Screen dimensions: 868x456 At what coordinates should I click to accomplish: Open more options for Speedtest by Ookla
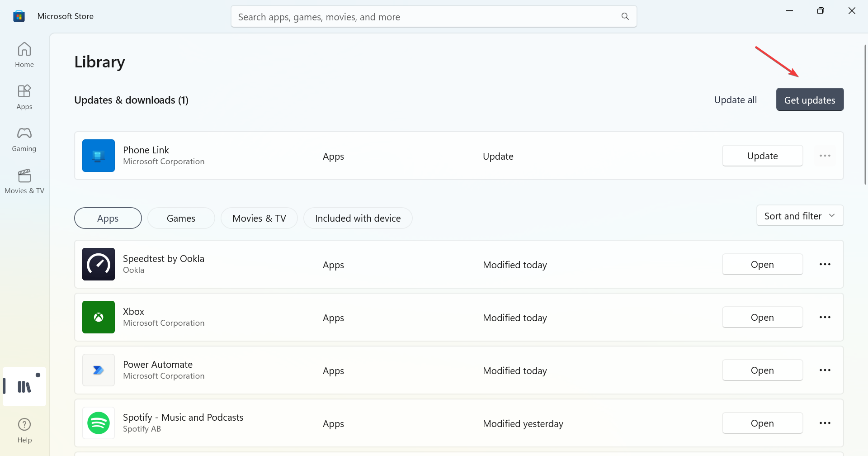(x=825, y=264)
